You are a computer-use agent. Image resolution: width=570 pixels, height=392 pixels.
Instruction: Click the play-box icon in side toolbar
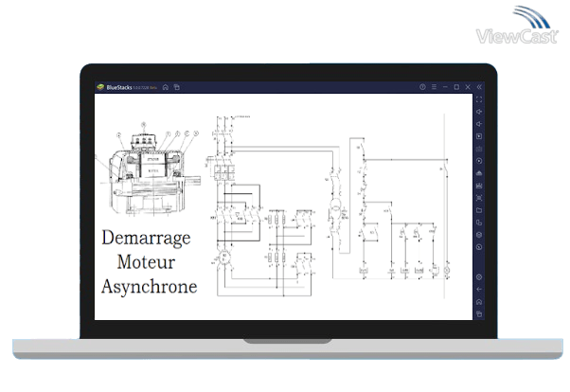pyautogui.click(x=479, y=136)
